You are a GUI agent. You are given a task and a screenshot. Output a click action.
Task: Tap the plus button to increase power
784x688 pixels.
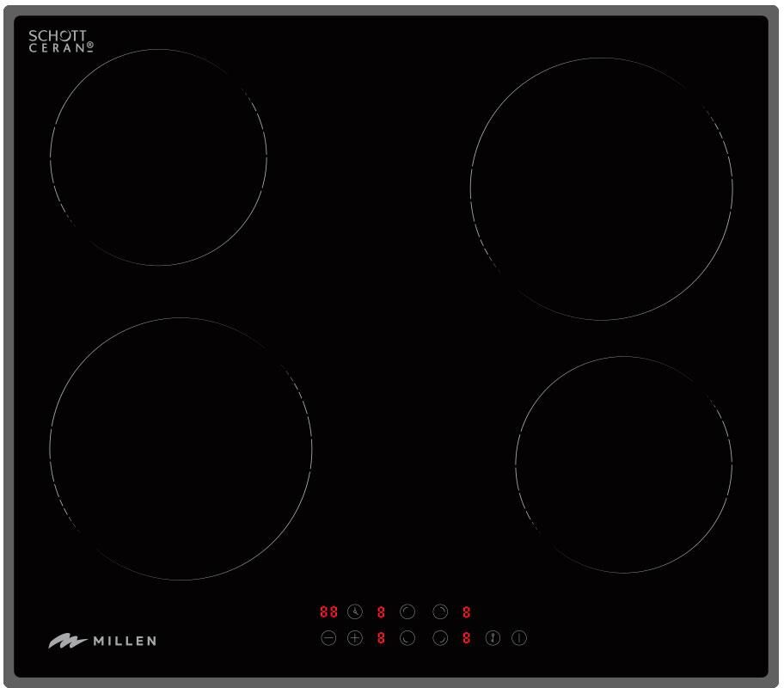click(x=355, y=638)
